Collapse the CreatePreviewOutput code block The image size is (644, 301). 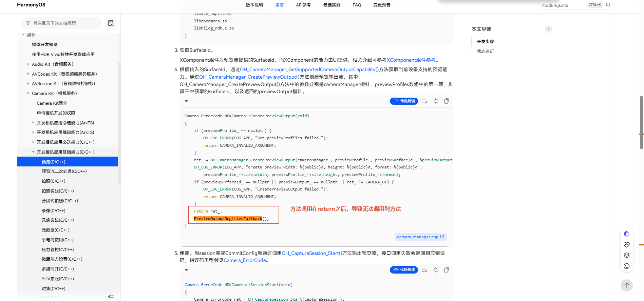186,101
